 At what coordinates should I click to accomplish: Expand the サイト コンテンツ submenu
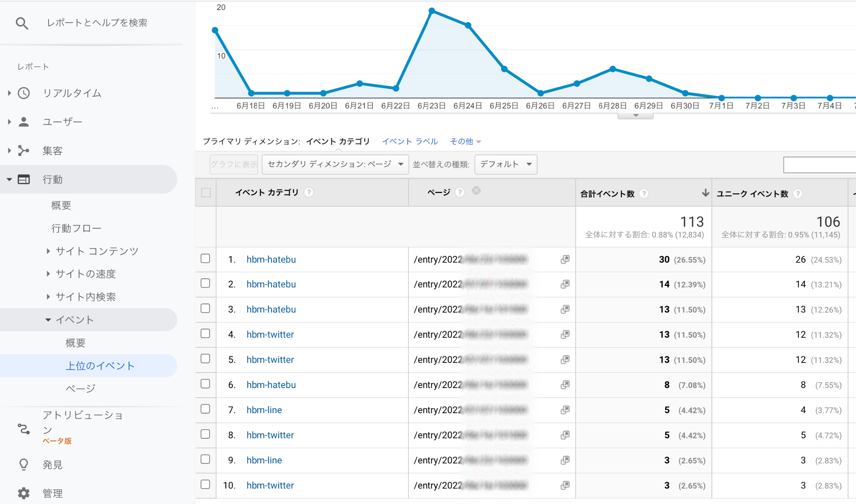point(96,251)
